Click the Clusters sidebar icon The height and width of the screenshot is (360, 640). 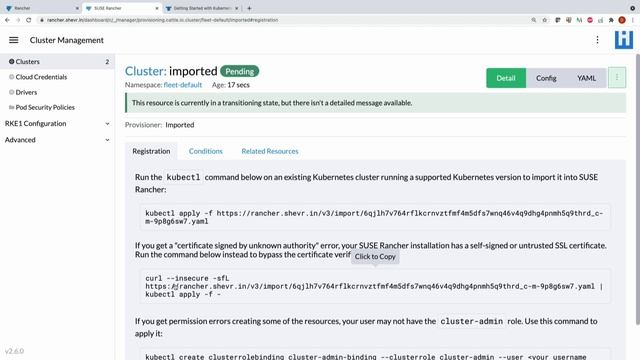[x=11, y=62]
